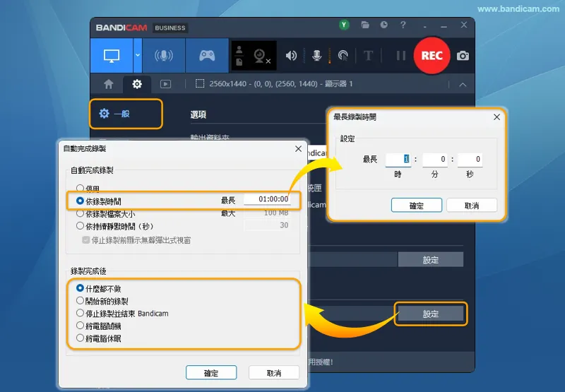This screenshot has width=565, height=392.
Task: Toggle webcam overlay icon
Action: click(261, 57)
